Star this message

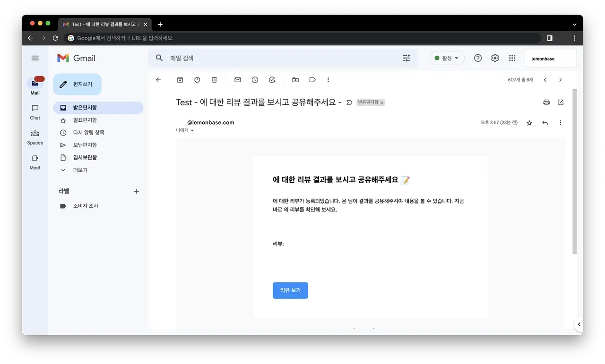point(529,123)
